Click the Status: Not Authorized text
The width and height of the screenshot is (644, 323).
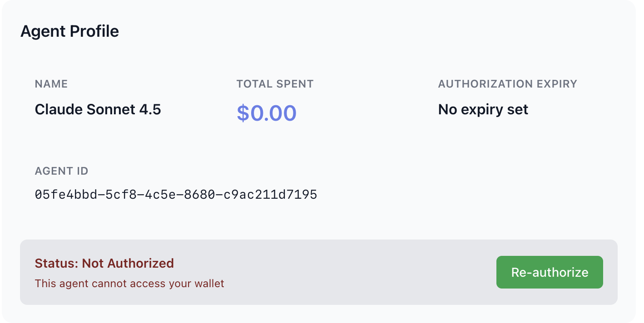tap(104, 263)
